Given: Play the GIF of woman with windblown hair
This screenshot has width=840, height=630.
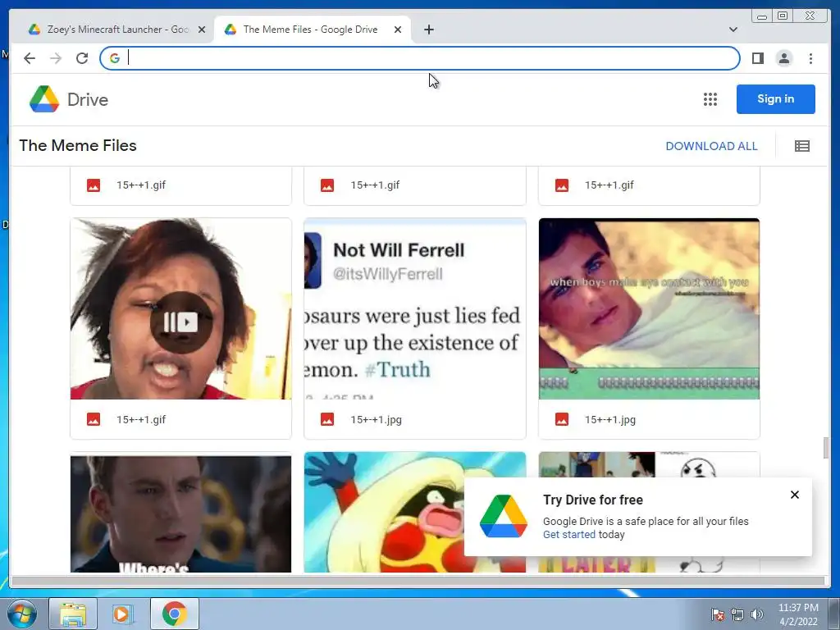Looking at the screenshot, I should coord(181,322).
